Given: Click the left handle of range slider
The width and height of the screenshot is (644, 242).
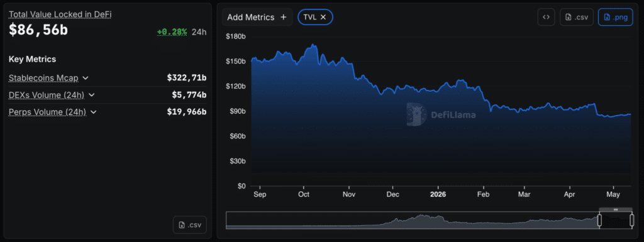Looking at the screenshot, I should coord(599,220).
